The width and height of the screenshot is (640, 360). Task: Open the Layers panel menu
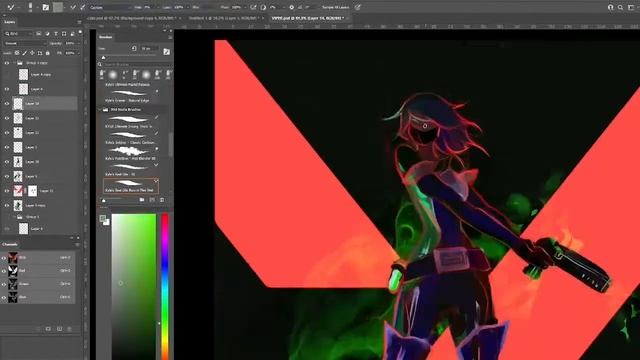click(79, 22)
